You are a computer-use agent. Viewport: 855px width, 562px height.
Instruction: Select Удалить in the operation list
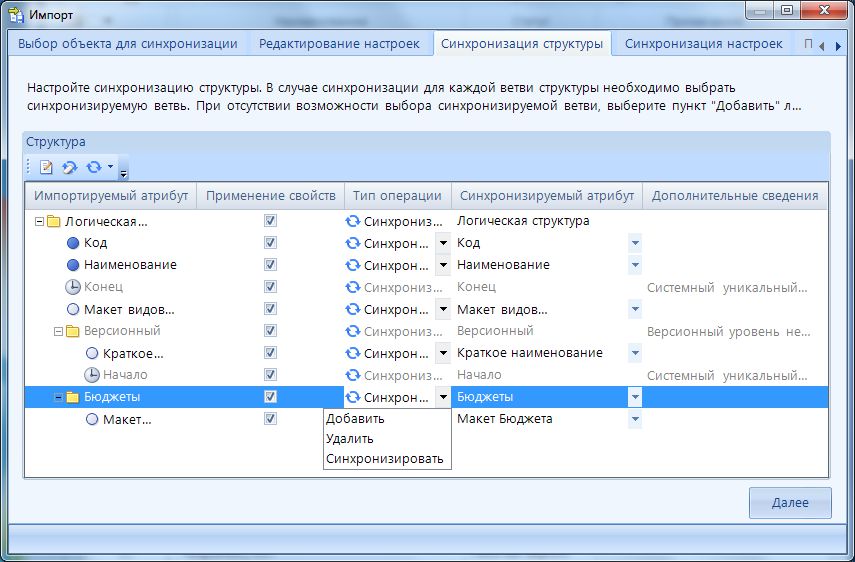(350, 439)
